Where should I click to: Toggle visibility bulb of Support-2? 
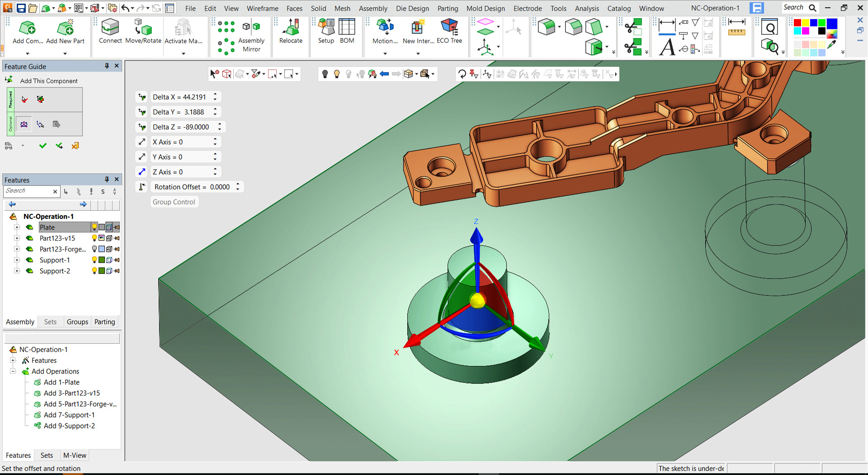click(x=94, y=271)
